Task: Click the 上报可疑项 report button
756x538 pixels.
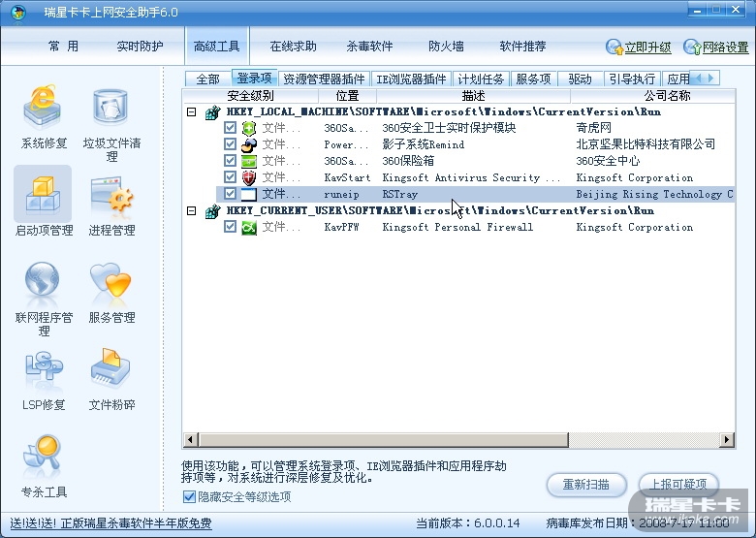Action: click(x=678, y=484)
